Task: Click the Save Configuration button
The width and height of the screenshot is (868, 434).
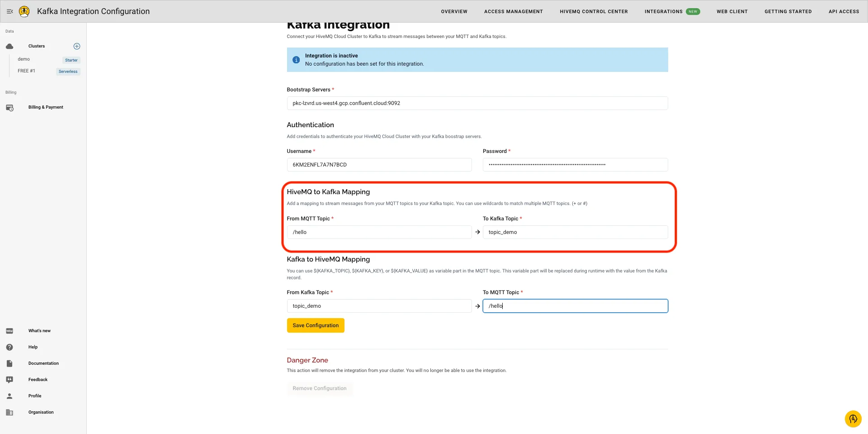Action: click(x=316, y=325)
